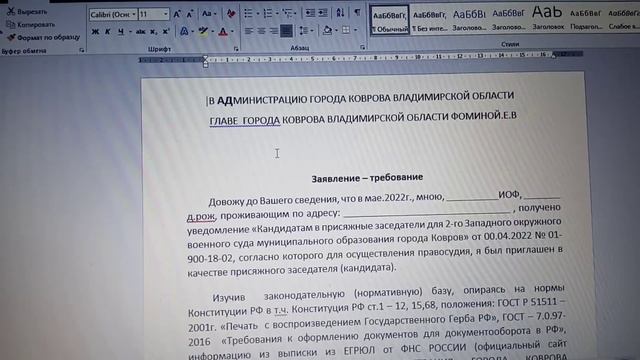Open the Change Case (Аа) menu
Viewport: 640px width, 360px height.
[209, 14]
